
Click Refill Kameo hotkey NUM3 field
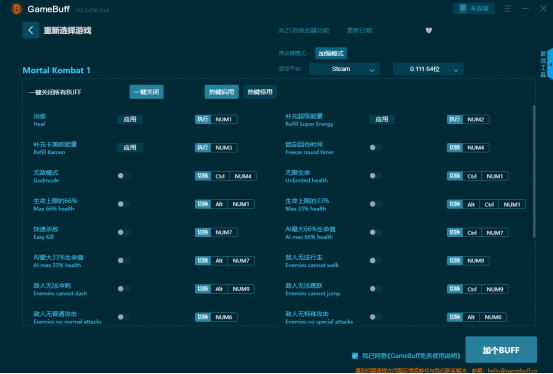pos(216,147)
